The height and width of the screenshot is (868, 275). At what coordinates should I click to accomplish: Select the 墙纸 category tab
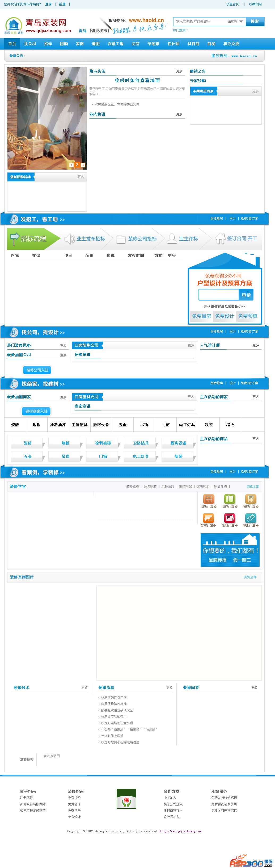[230, 425]
